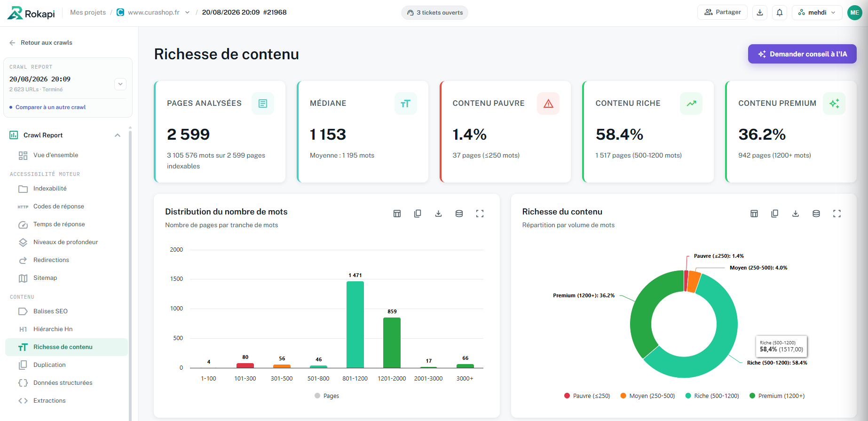Expand word distribution chart to fullscreen
Viewport: 868px width, 421px height.
pyautogui.click(x=480, y=214)
